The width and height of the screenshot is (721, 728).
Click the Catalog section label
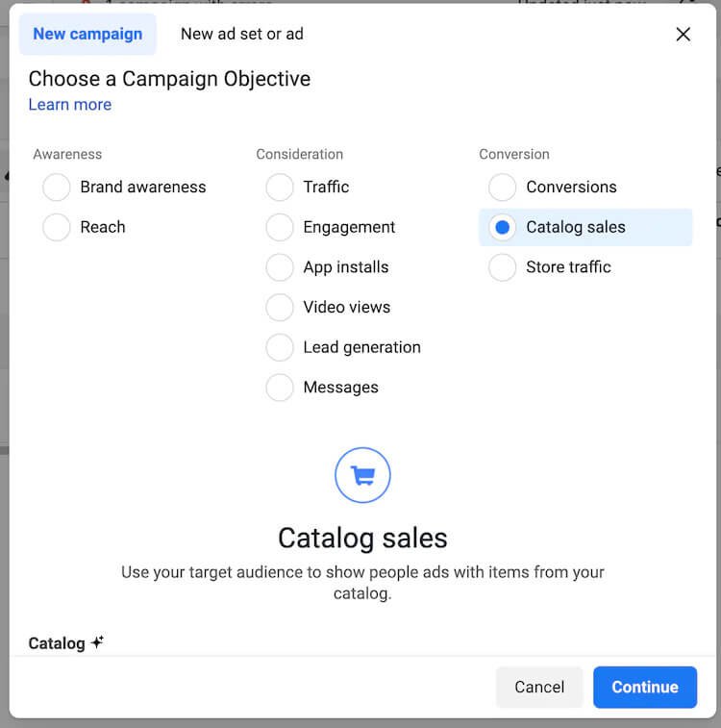(x=57, y=643)
